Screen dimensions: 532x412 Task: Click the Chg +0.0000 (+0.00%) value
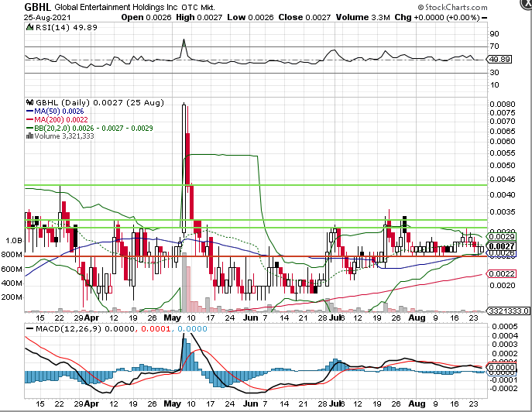(x=437, y=17)
